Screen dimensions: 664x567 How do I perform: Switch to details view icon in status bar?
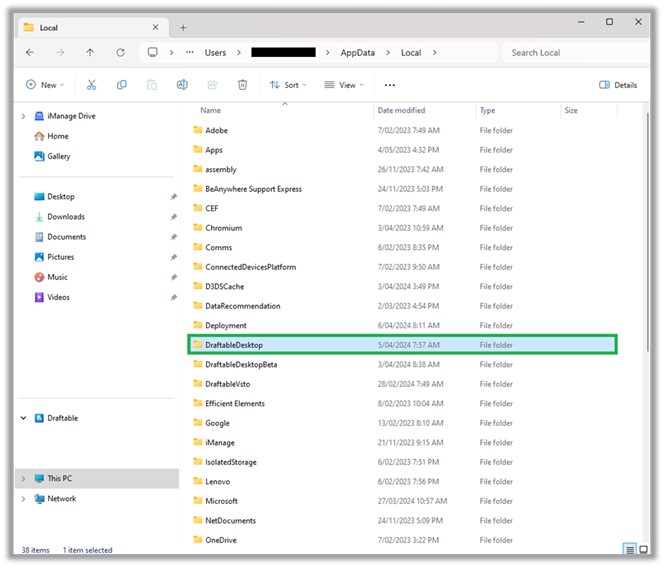[x=630, y=550]
